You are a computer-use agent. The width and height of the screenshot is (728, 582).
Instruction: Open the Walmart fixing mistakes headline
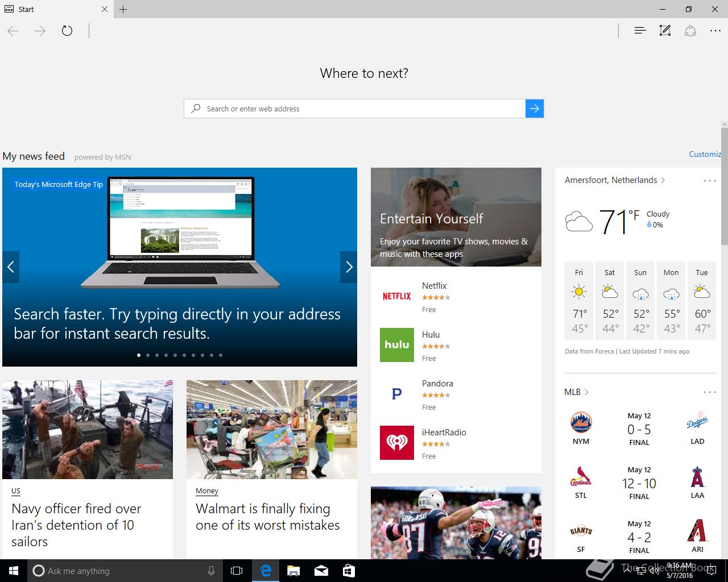point(267,517)
